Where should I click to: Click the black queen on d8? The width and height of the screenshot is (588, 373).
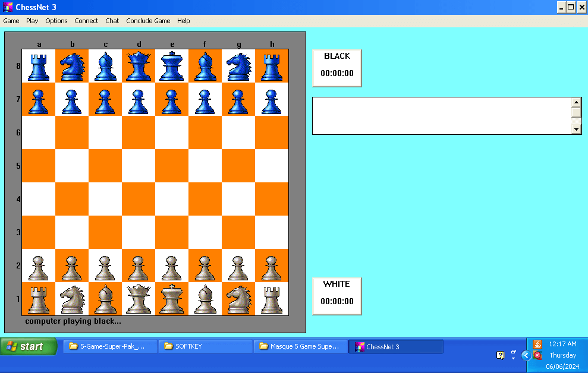pos(139,66)
